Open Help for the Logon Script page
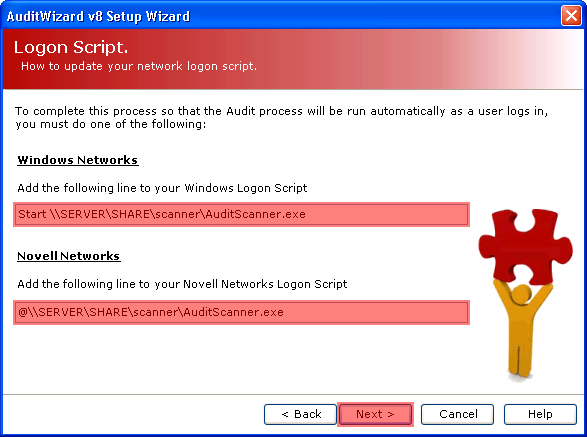 click(x=540, y=414)
